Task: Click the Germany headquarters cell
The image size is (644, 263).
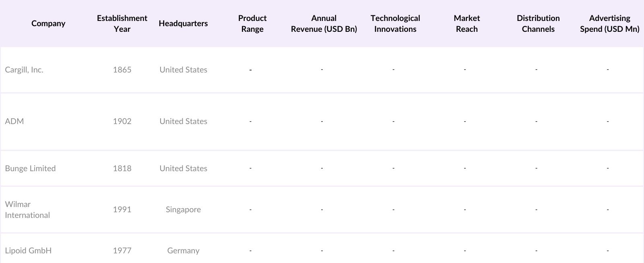Action: (x=183, y=251)
